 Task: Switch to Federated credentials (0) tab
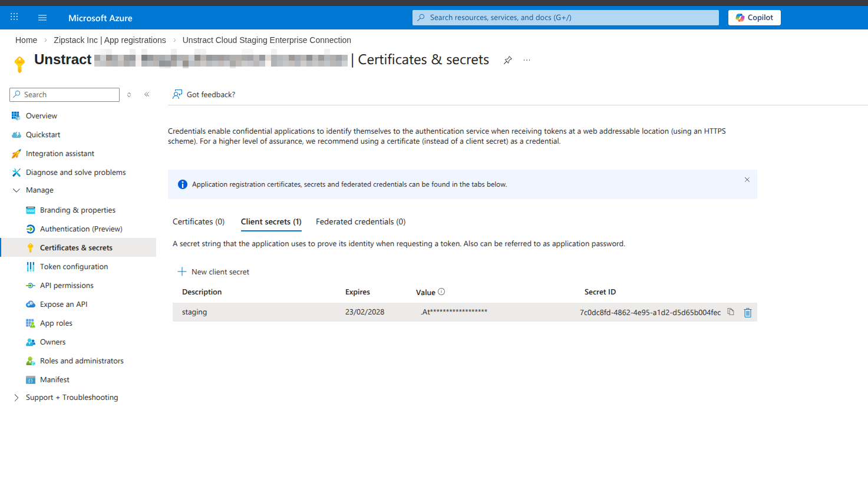click(361, 221)
